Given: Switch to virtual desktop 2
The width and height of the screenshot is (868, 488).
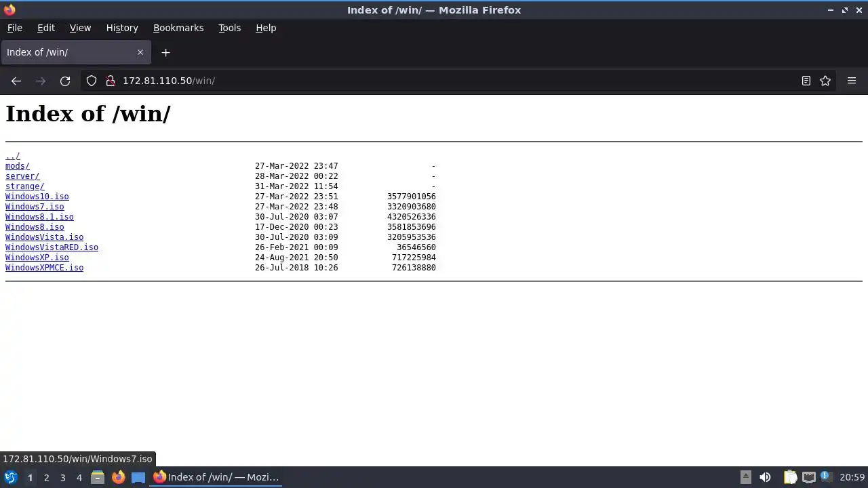Looking at the screenshot, I should pos(46,477).
